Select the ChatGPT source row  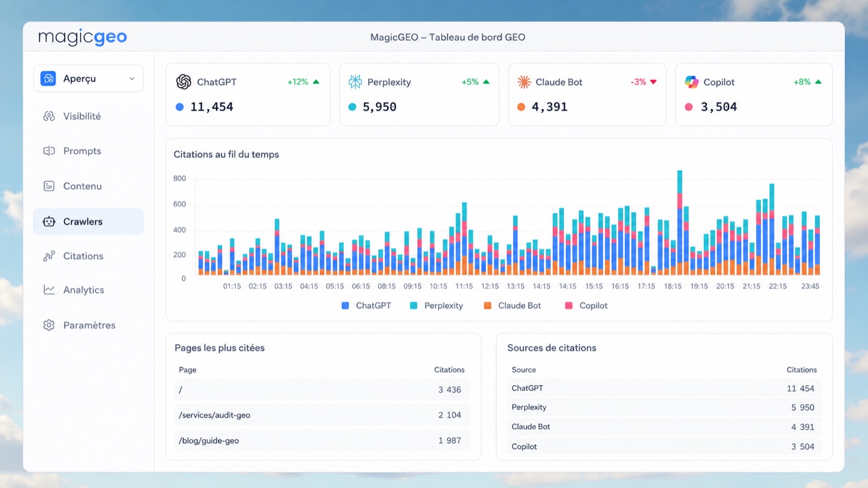pyautogui.click(x=664, y=389)
